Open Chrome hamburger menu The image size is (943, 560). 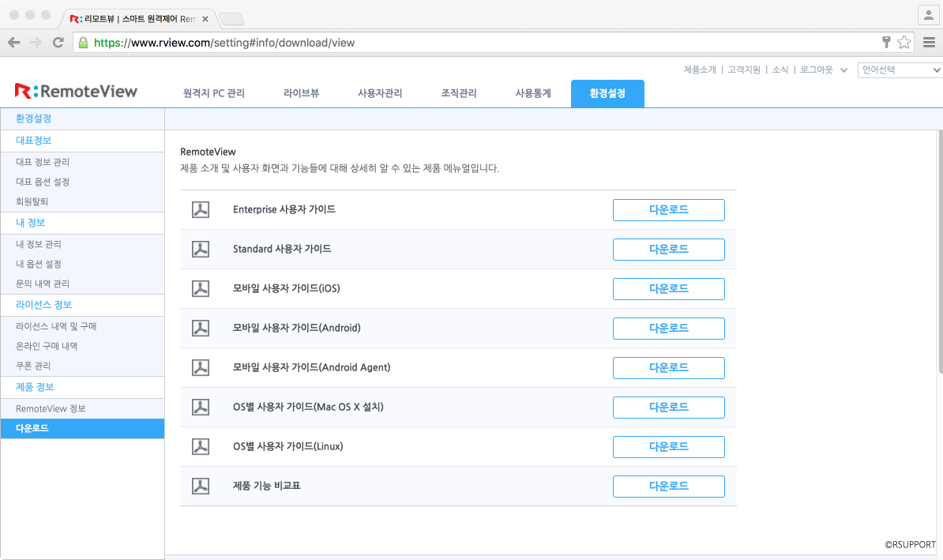click(929, 42)
